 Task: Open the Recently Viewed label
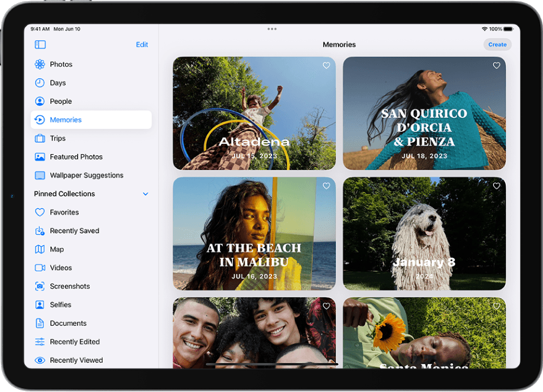coord(76,360)
